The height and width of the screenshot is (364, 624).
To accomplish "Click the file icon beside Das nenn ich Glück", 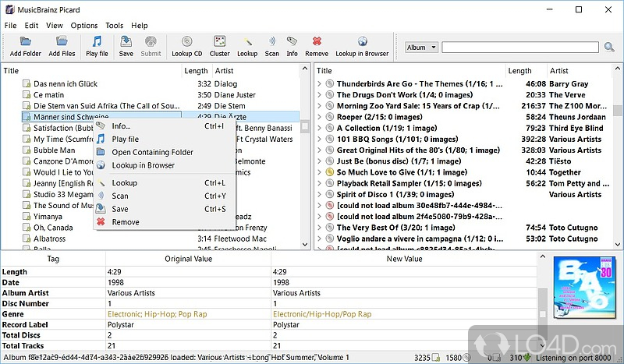I will (x=27, y=83).
